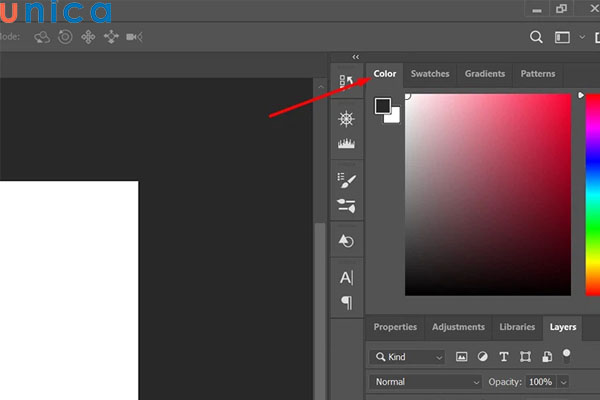Open the History panel icon
Image resolution: width=600 pixels, height=400 pixels.
coord(346,241)
